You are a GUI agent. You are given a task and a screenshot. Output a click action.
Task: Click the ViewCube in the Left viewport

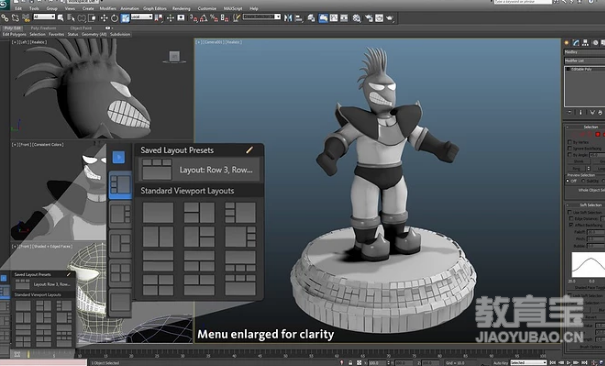pos(174,57)
